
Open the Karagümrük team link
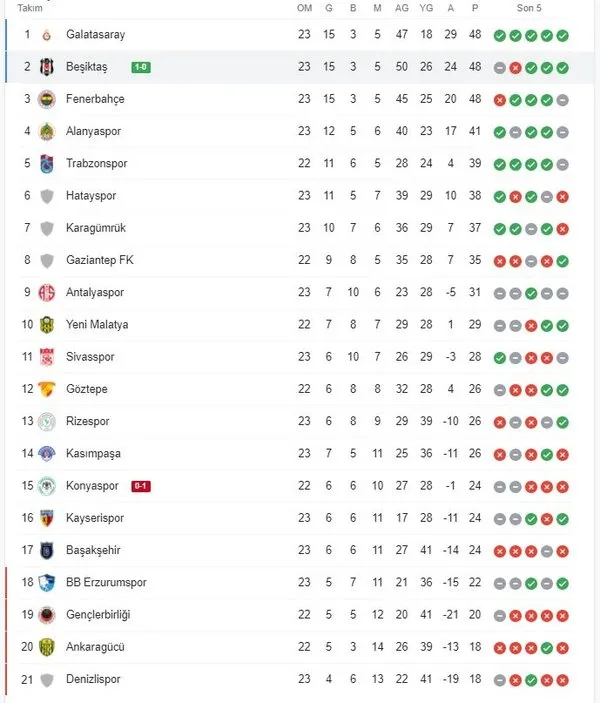(96, 228)
